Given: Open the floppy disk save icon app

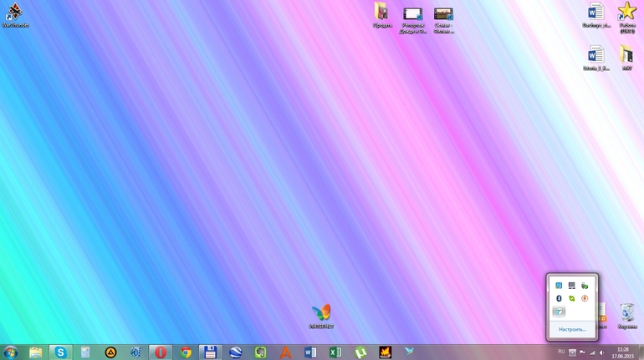Looking at the screenshot, I should [212, 352].
